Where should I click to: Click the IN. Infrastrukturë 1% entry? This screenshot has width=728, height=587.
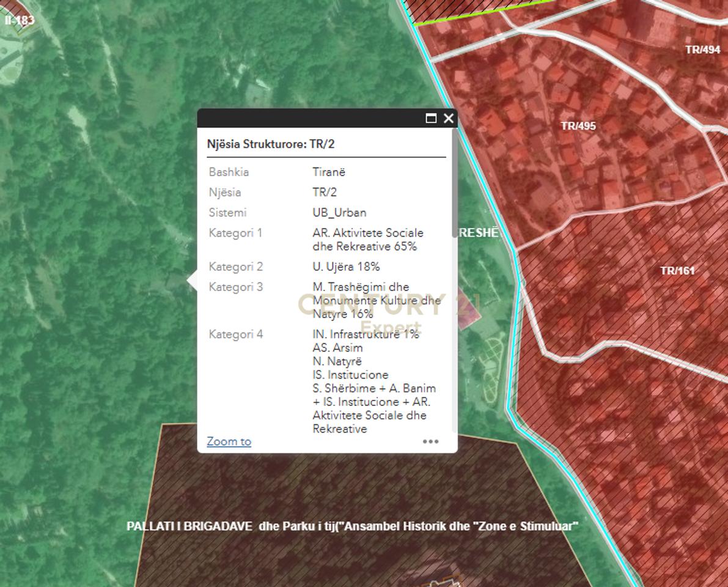(x=366, y=334)
